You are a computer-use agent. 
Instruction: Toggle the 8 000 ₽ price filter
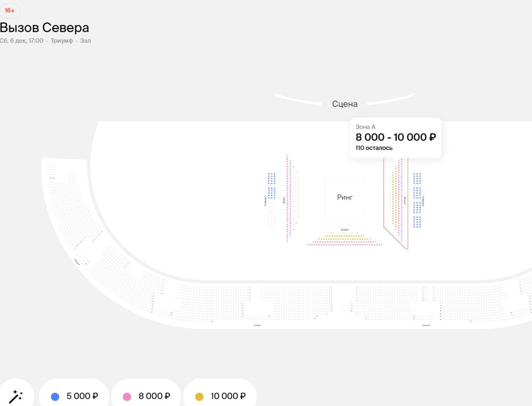[x=146, y=396]
